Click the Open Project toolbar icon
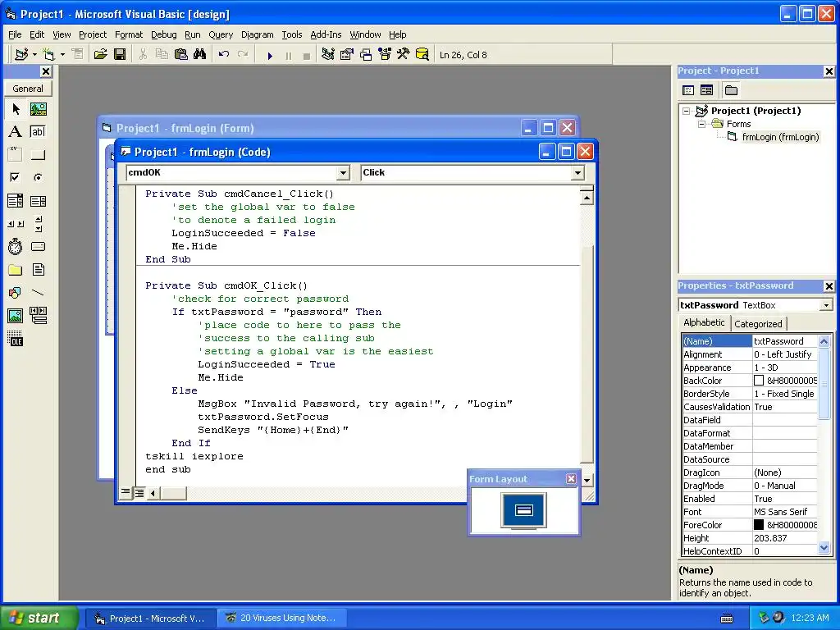The width and height of the screenshot is (840, 630). 100,55
